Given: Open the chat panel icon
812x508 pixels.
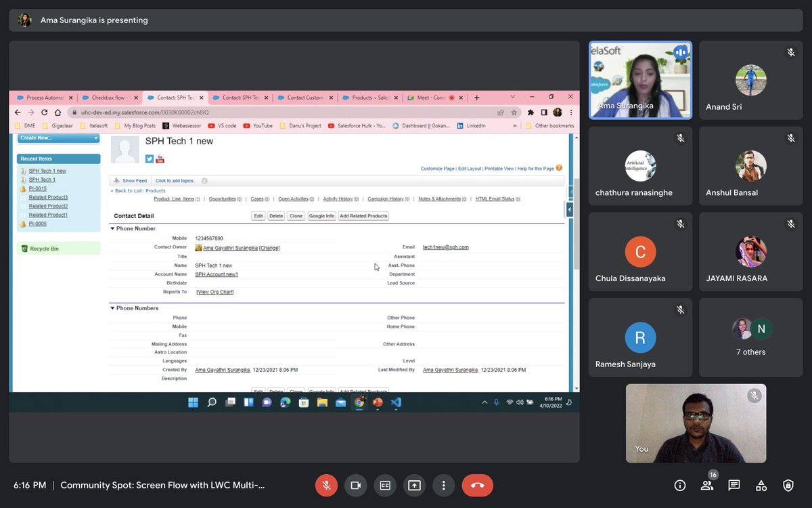Looking at the screenshot, I should [734, 486].
